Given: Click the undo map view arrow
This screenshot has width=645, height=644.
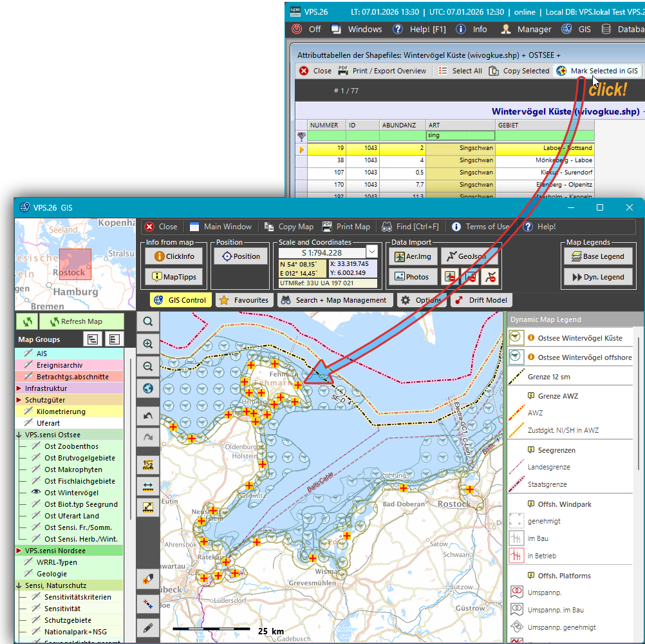Looking at the screenshot, I should pyautogui.click(x=148, y=417).
